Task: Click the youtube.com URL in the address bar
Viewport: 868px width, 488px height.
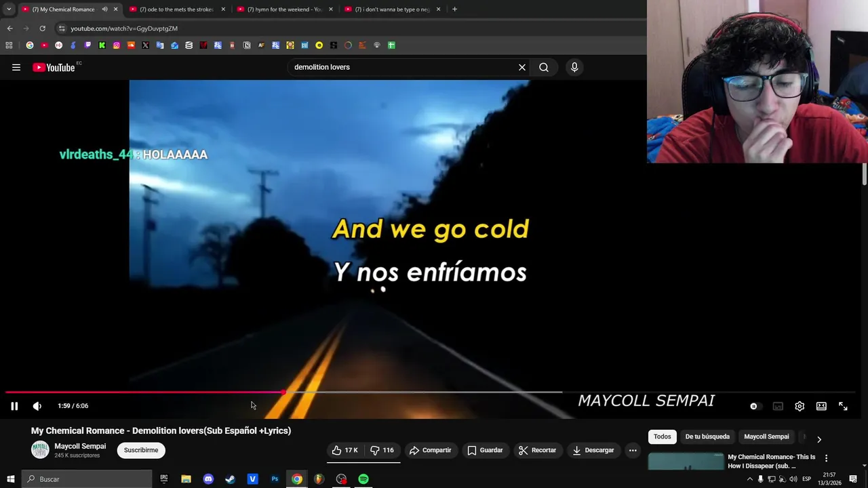Action: (124, 28)
